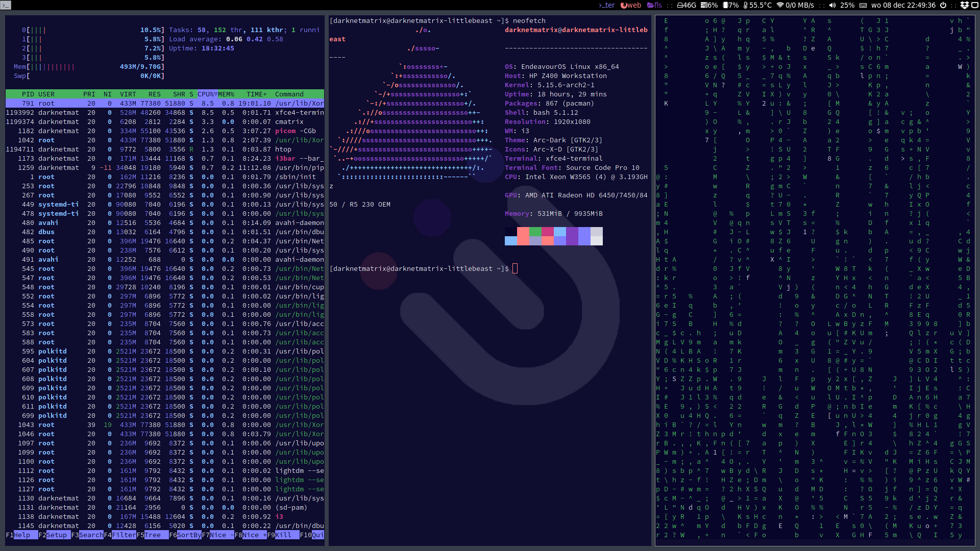Click the htop Mem usage meter bar
Viewport: 980px width, 551px height.
point(89,67)
